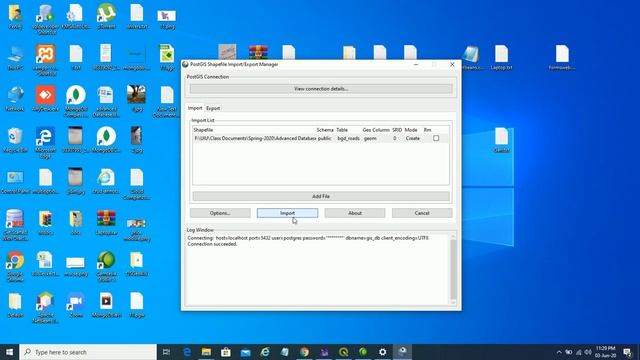
Task: Click the 'geom' geo column cell
Action: (371, 138)
